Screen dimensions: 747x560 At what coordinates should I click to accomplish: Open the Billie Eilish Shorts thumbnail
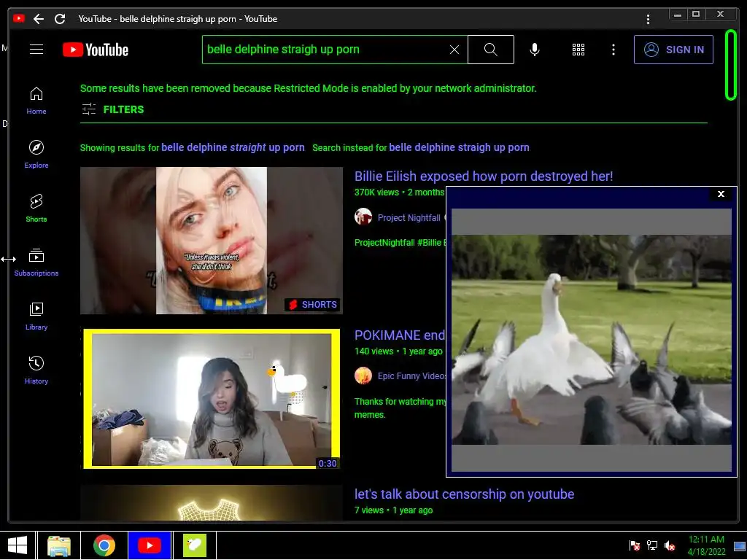(x=212, y=241)
